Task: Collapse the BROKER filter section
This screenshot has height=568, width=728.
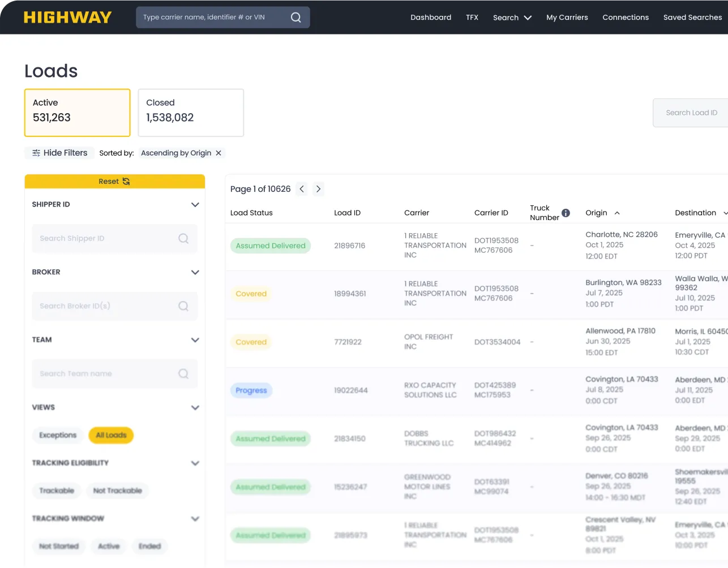Action: pos(195,272)
